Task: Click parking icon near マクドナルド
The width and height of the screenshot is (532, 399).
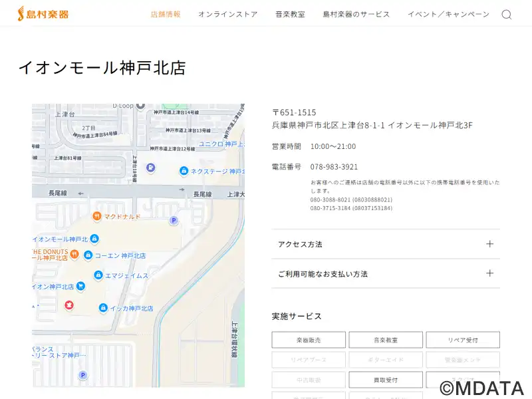Action: pos(174,221)
